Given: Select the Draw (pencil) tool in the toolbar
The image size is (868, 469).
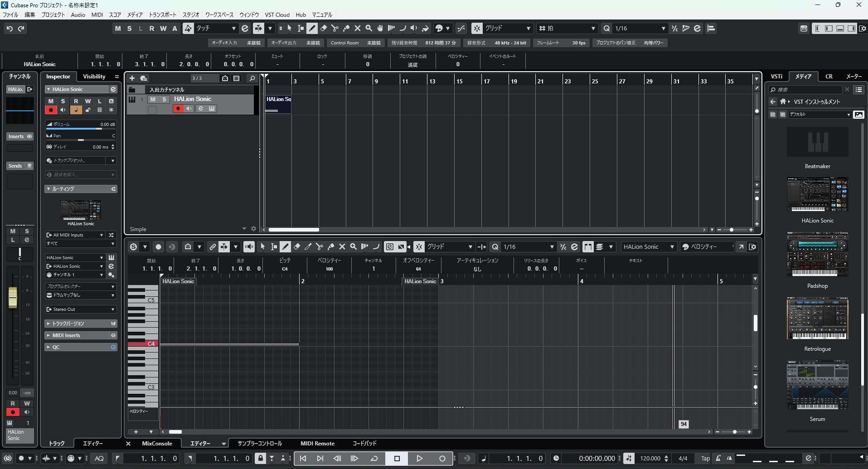Looking at the screenshot, I should click(x=312, y=28).
